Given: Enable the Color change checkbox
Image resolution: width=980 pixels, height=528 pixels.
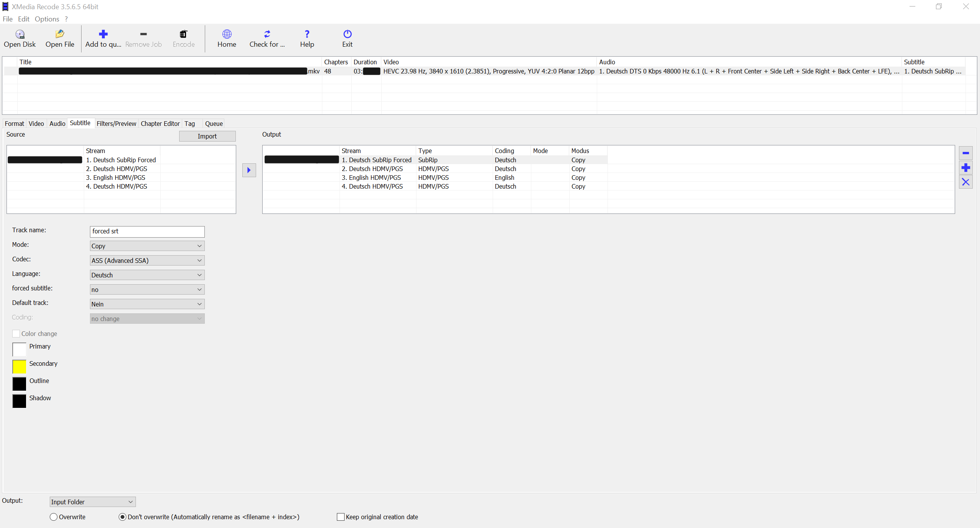Looking at the screenshot, I should point(16,334).
